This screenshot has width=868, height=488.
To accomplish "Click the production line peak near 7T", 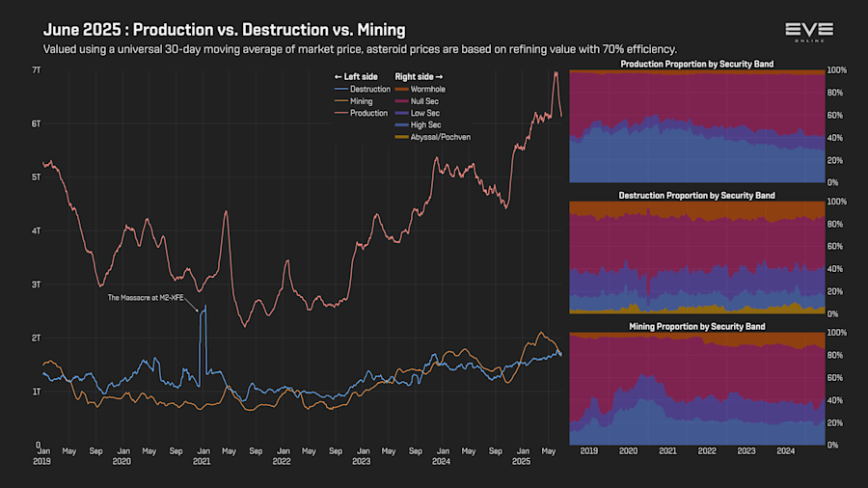I will click(556, 73).
